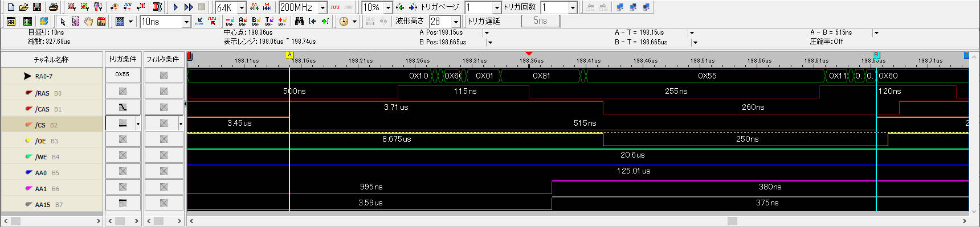
Task: Click the Run (single play) button
Action: click(x=175, y=7)
